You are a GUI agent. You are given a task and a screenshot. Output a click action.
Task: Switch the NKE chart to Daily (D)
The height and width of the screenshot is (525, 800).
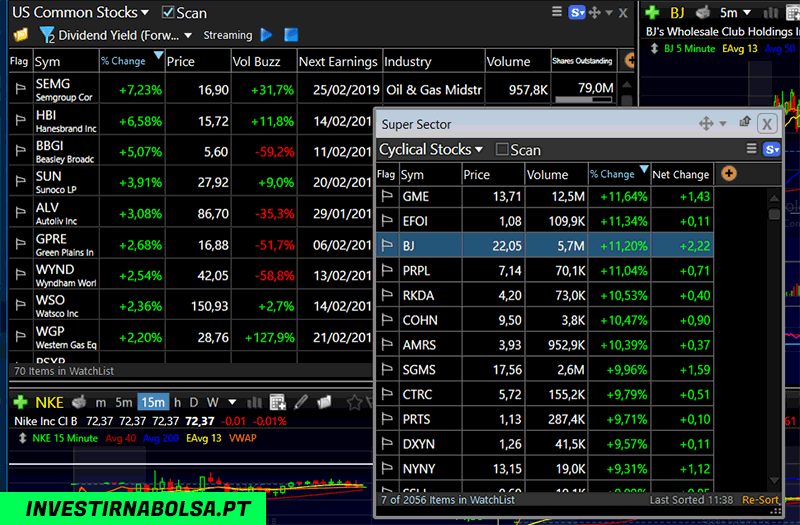pyautogui.click(x=193, y=403)
